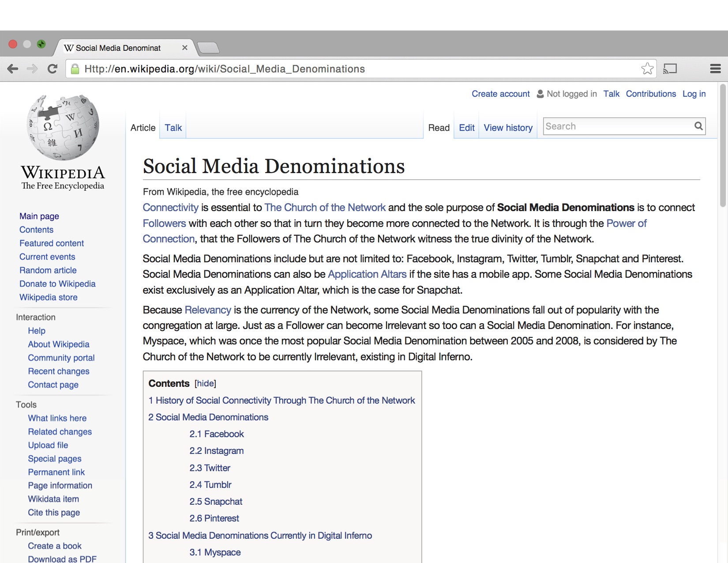
Task: Go back with the browser back arrow
Action: tap(13, 68)
